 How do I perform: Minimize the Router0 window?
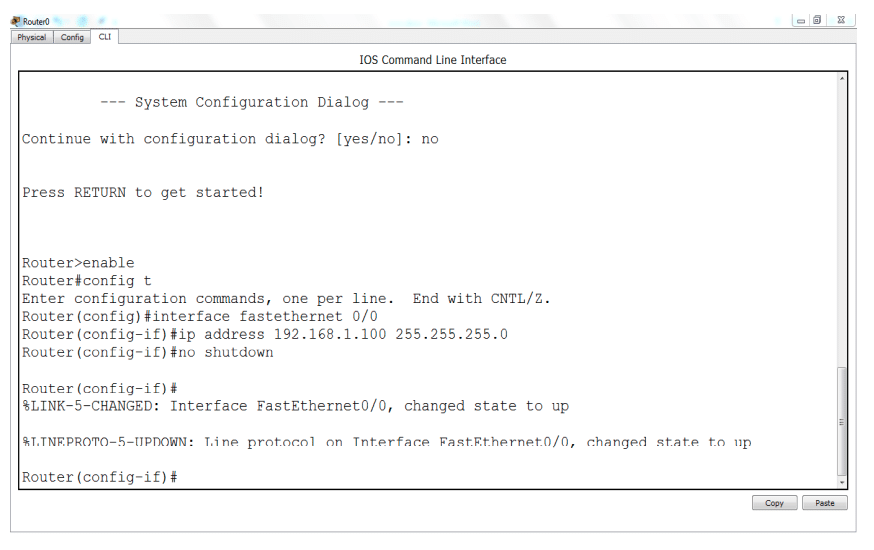tap(801, 21)
